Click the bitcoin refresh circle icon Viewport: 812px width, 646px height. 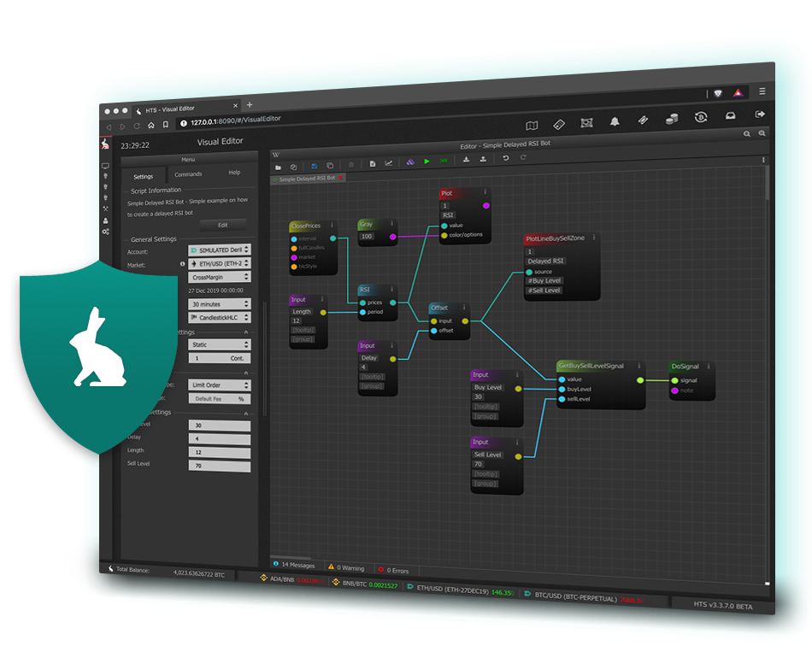[701, 118]
